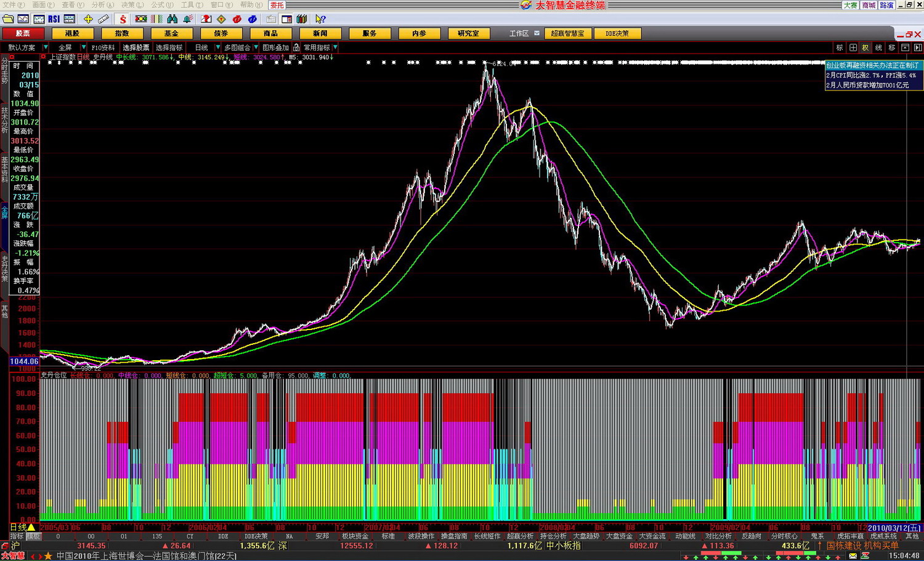The width and height of the screenshot is (924, 561).
Task: Click the RSI indicator toolbar icon
Action: coord(54,19)
